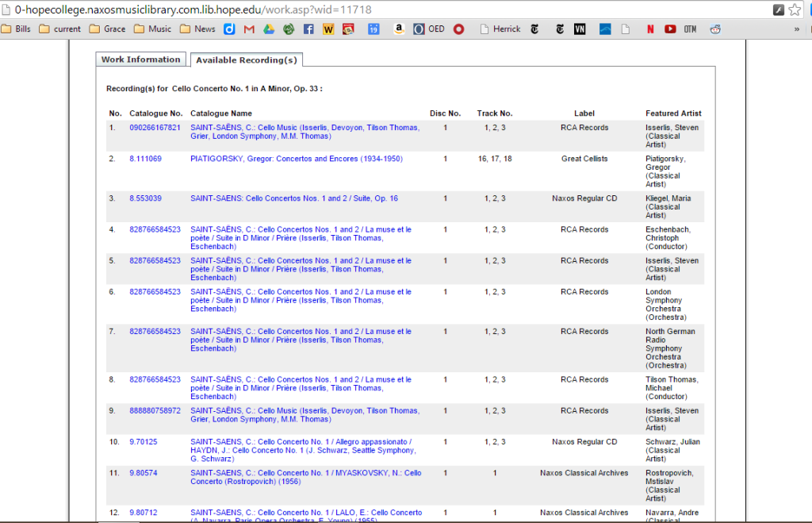Viewport: 812px width, 523px height.
Task: Open PIATIGORSKY, Gregor: Concertos and Encores link
Action: [297, 159]
